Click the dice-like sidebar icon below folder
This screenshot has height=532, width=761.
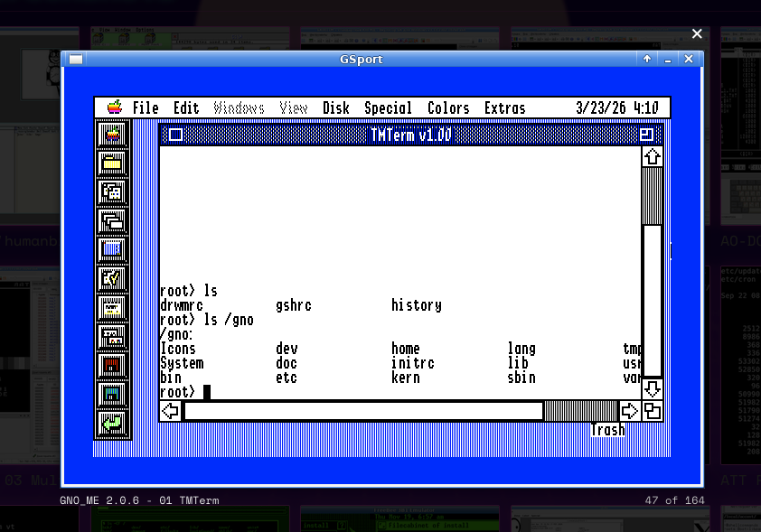point(112,192)
